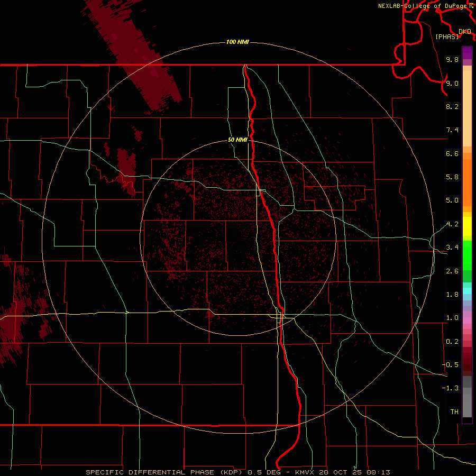Click the SPECIFIC DIFFERENTIAL PHASE (KDP) caption

pyautogui.click(x=165, y=472)
